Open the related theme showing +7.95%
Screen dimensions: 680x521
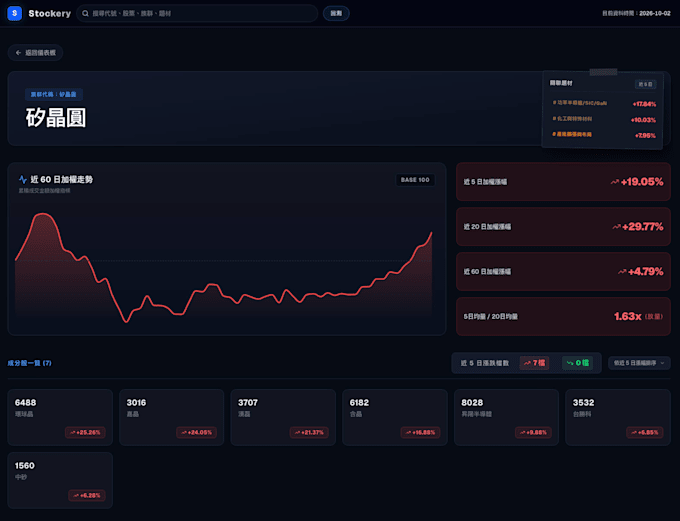coord(572,134)
